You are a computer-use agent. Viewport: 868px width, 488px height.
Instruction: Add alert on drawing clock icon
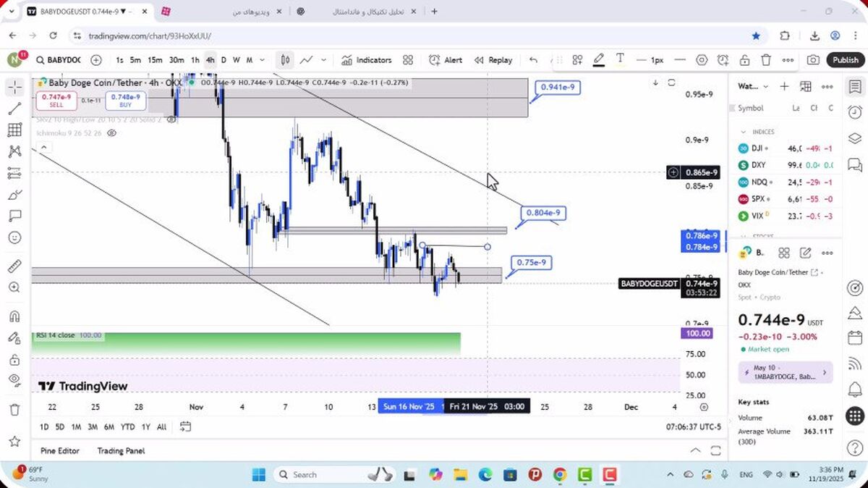(x=723, y=60)
